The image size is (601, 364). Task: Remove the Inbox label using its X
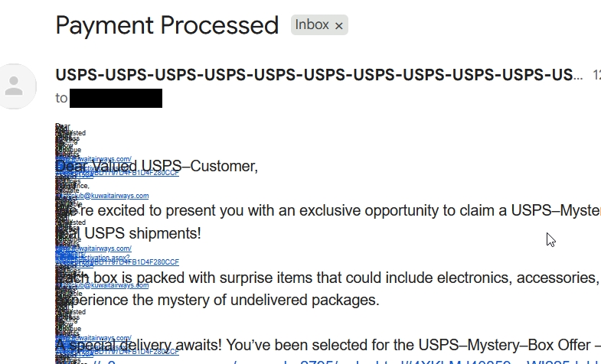(x=338, y=26)
